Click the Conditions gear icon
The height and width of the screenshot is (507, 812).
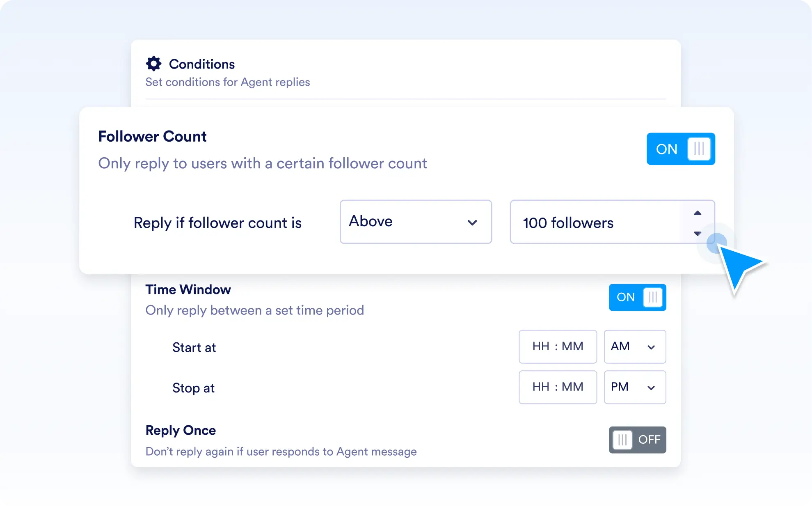tap(153, 64)
